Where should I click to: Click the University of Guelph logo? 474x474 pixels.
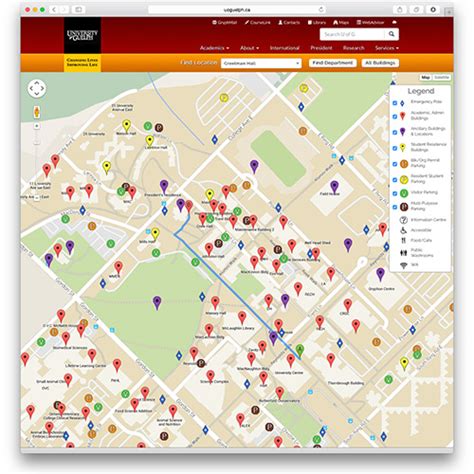82,35
